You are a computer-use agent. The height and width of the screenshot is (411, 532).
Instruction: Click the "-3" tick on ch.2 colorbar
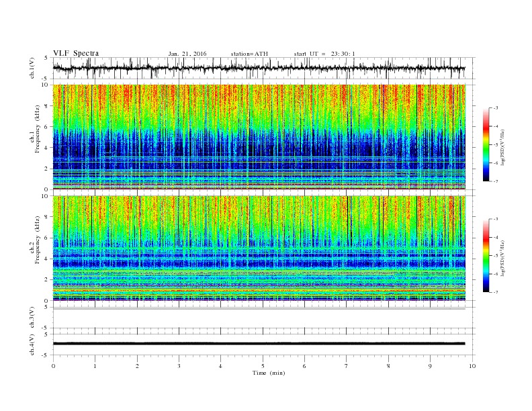[495, 219]
